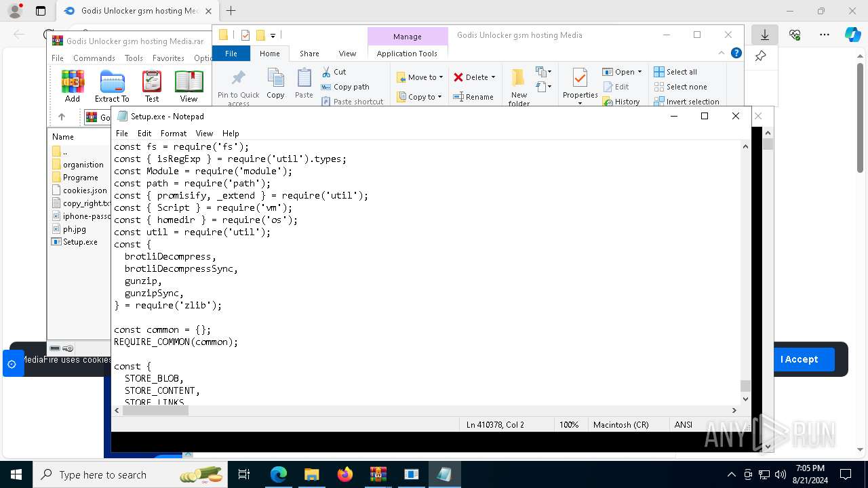Screen dimensions: 868x488
Task: Click the pin icon in downloads panel
Action: point(761,56)
